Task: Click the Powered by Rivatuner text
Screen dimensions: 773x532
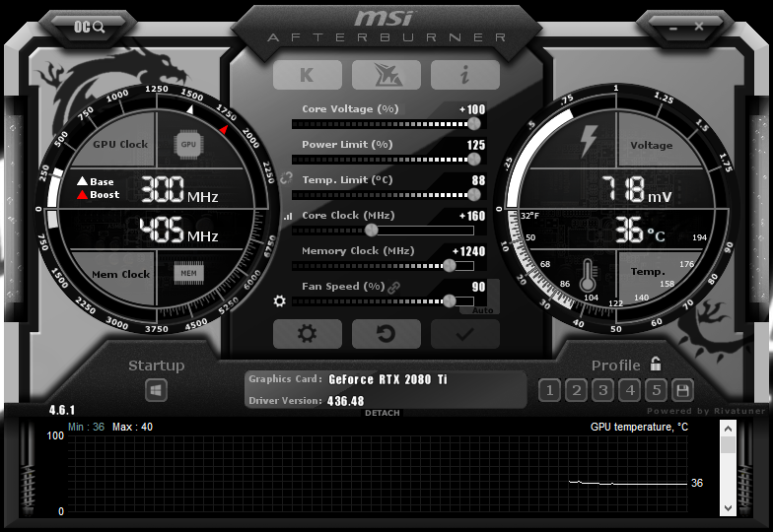Action: pos(706,411)
